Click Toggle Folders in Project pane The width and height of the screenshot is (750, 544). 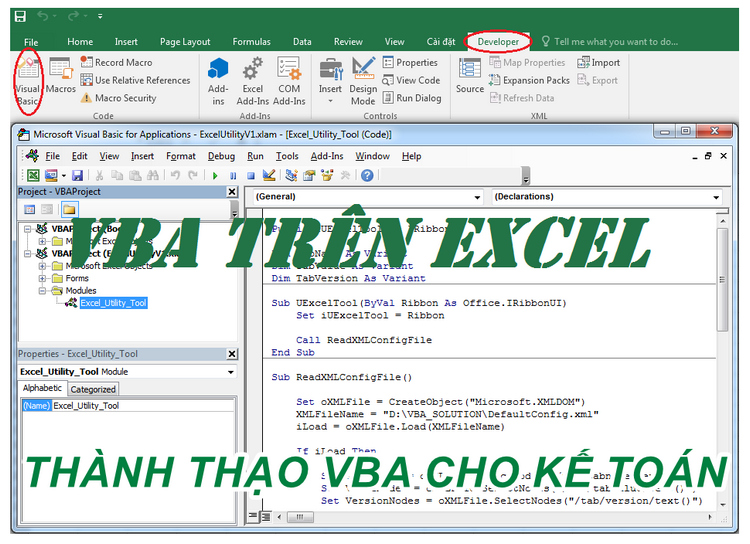tap(69, 210)
